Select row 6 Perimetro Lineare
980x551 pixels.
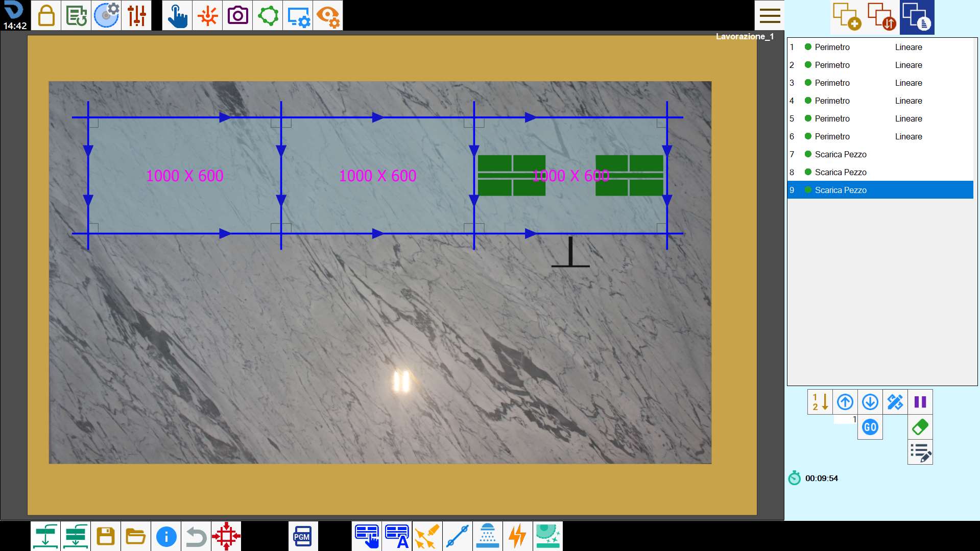click(x=880, y=136)
